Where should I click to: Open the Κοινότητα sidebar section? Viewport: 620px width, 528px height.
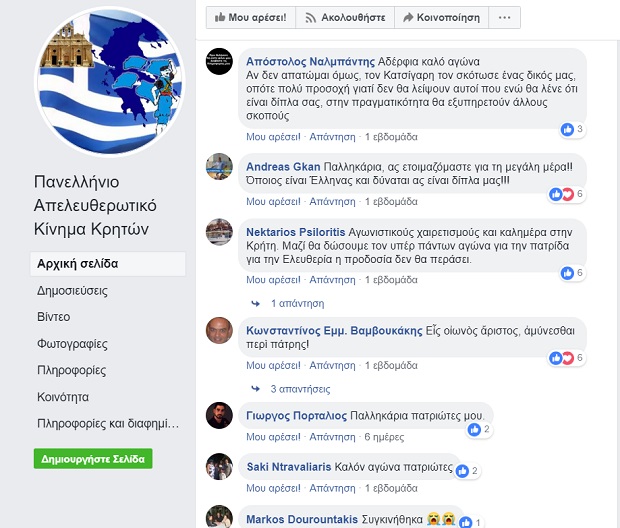(63, 397)
